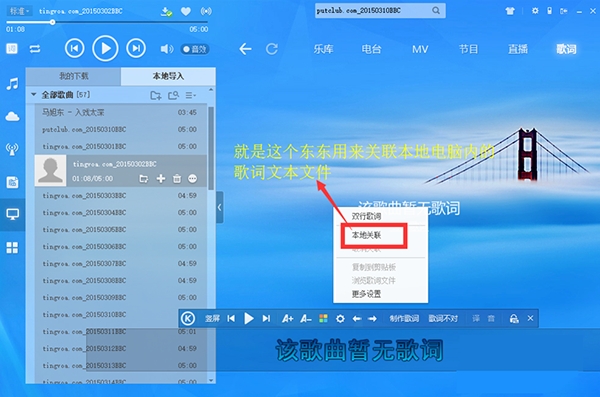Click Kugou K logo on lyric toolbar
The height and width of the screenshot is (397, 600).
point(188,319)
